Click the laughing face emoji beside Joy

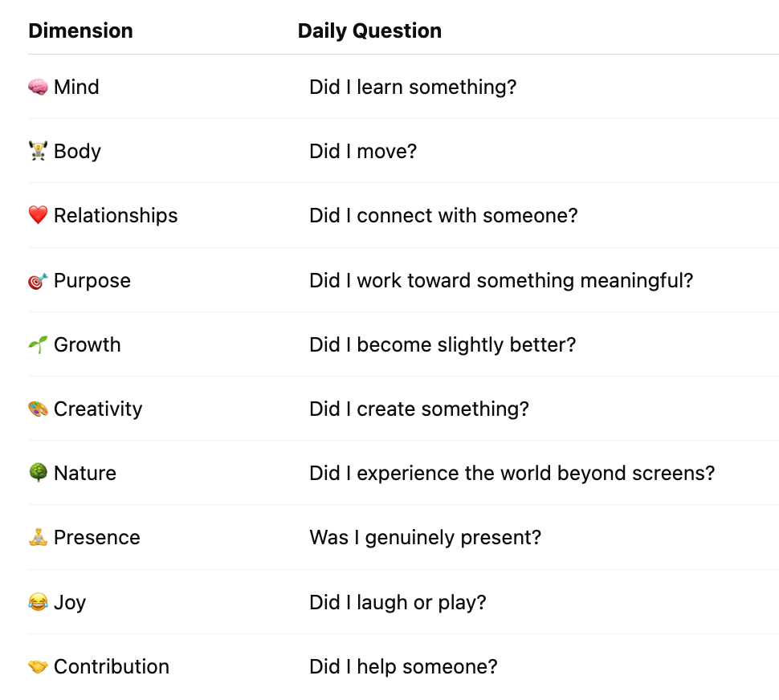(38, 602)
